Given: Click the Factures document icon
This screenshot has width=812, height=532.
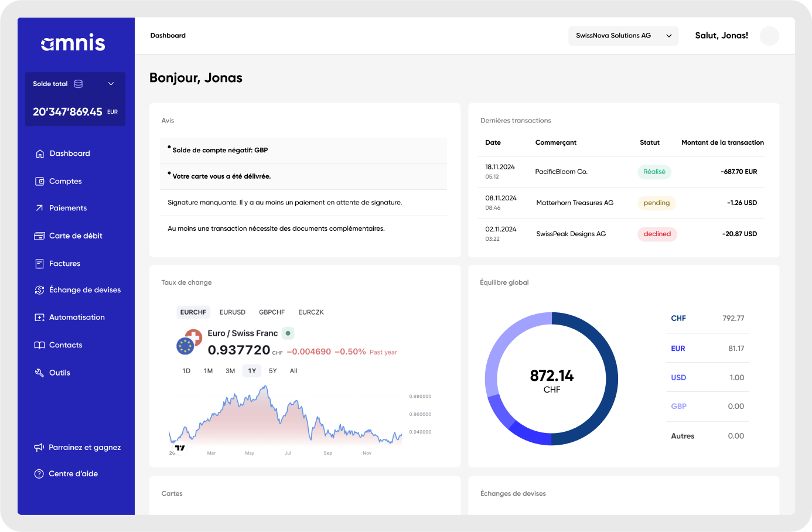Looking at the screenshot, I should tap(40, 264).
